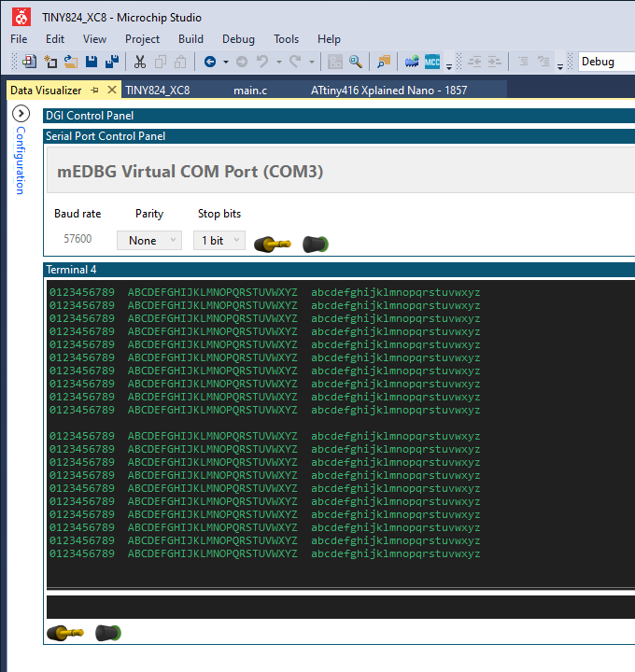
Task: Open the MCC configurator icon
Action: click(432, 62)
